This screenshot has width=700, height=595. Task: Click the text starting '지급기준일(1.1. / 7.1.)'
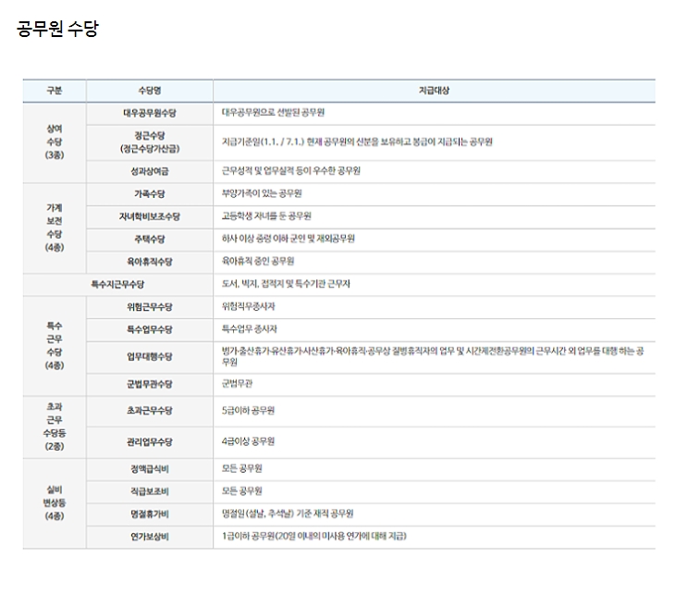[357, 143]
